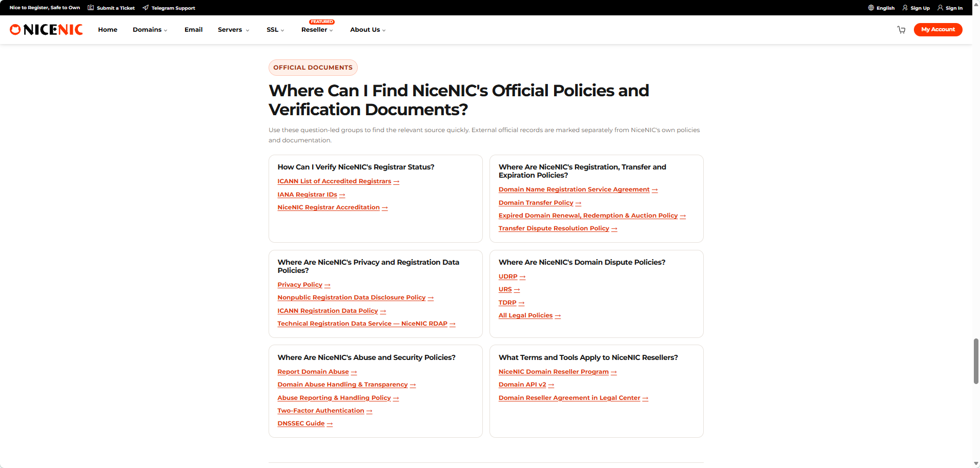Open Technical Registration Data Service NiceNIC RDAP
The height and width of the screenshot is (468, 980).
[366, 324]
